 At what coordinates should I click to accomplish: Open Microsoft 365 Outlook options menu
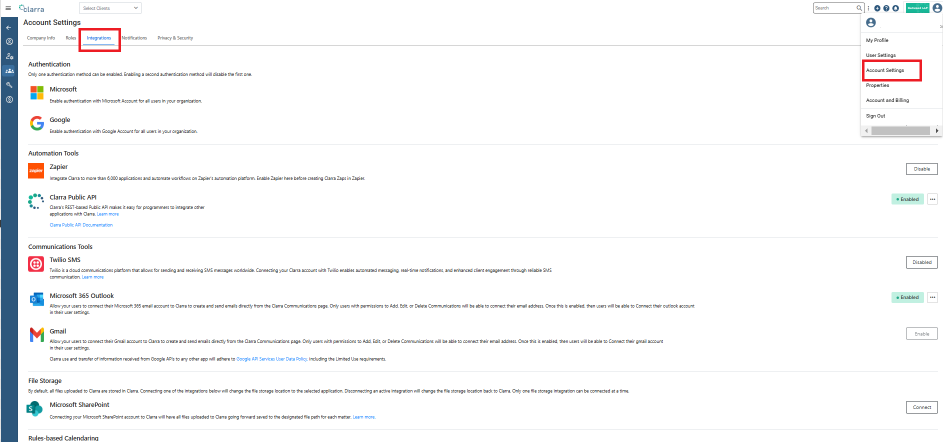(x=932, y=297)
